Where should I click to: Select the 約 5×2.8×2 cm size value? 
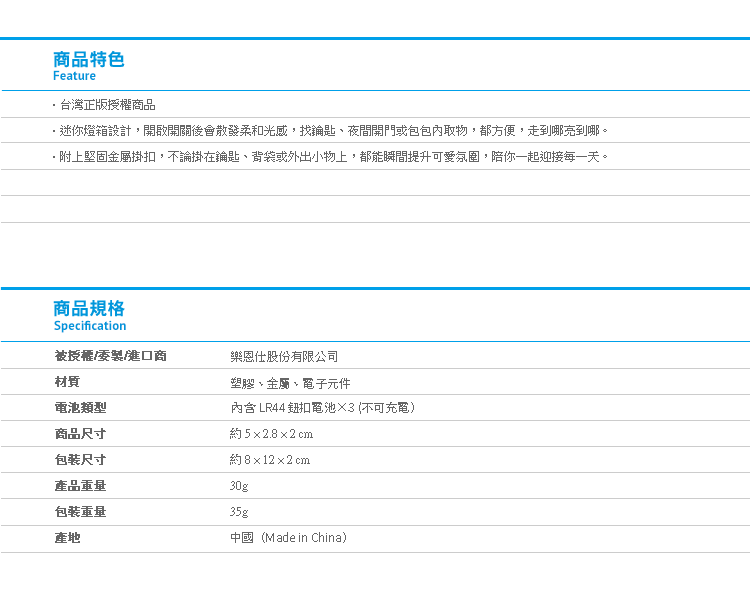click(271, 434)
